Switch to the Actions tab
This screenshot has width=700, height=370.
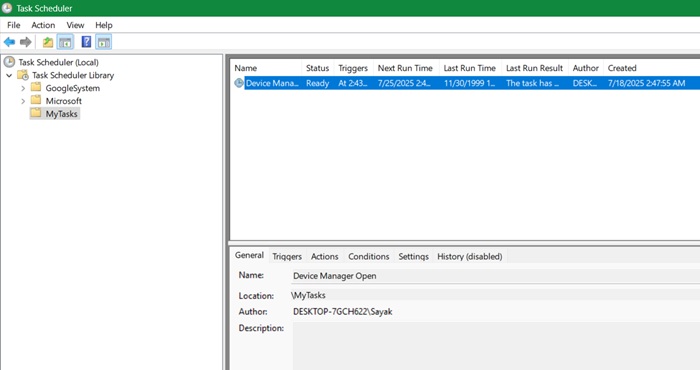point(325,257)
